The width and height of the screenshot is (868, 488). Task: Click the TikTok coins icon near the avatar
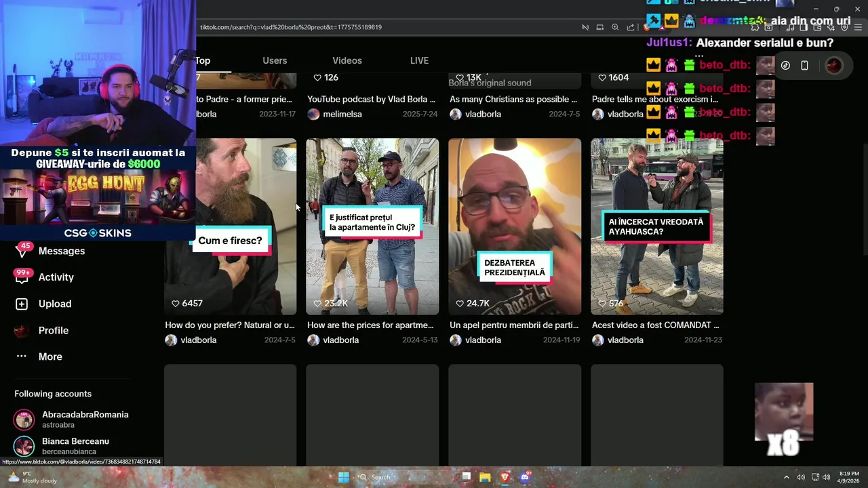[785, 66]
